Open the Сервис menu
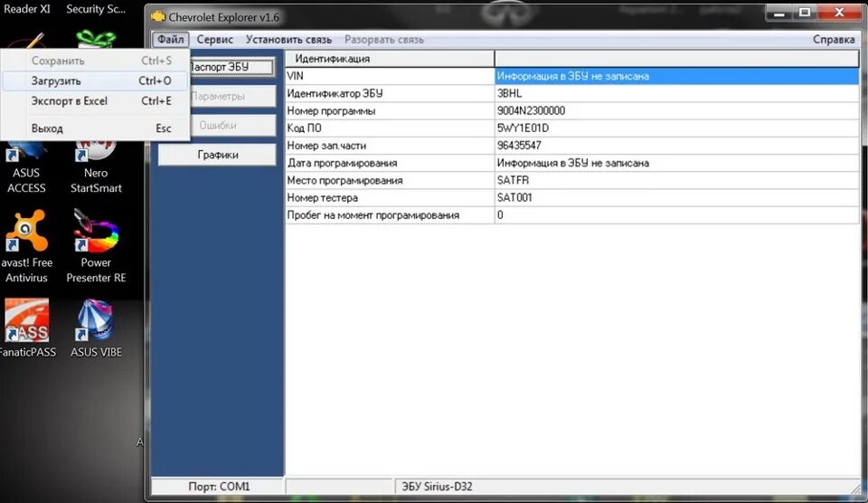This screenshot has height=503, width=868. coord(215,39)
